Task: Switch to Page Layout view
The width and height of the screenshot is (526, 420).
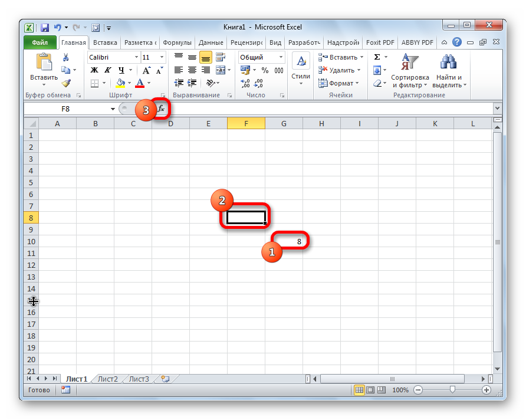Action: 370,390
